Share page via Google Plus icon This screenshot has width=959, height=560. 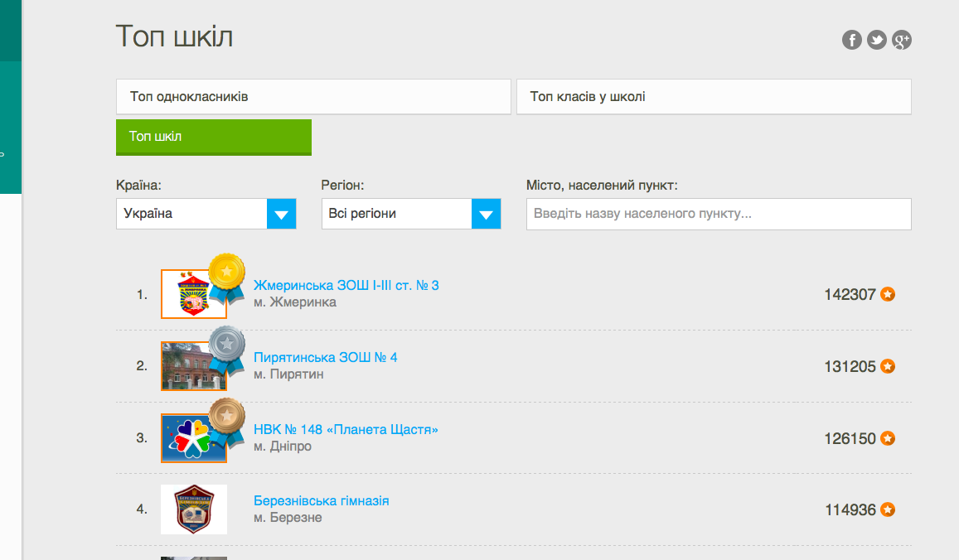point(902,40)
